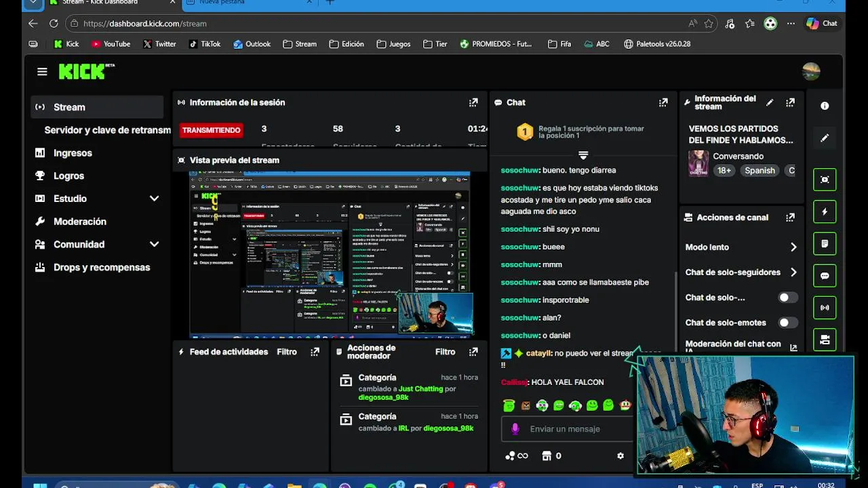Click the stream preview video thumbnail
This screenshot has width=868, height=488.
point(330,254)
